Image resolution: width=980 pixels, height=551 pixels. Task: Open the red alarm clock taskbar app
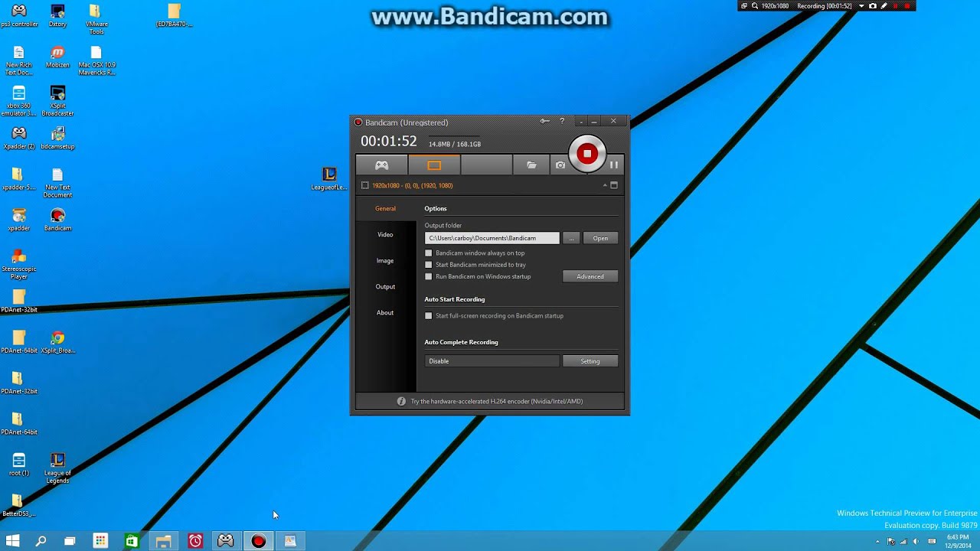pyautogui.click(x=195, y=541)
